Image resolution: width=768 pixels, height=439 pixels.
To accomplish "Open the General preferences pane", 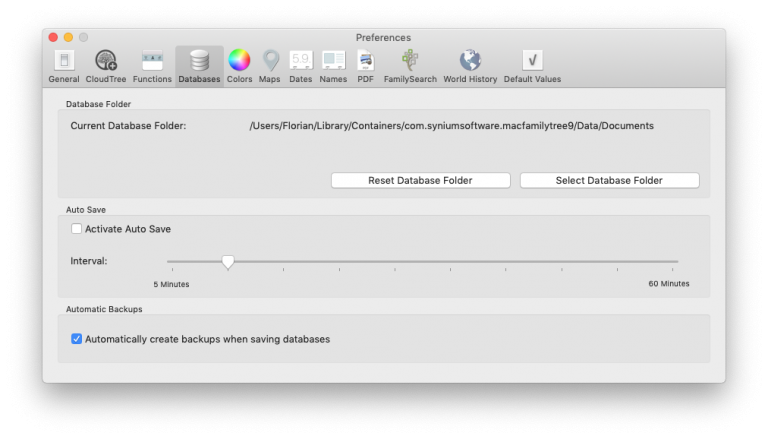I will click(64, 67).
